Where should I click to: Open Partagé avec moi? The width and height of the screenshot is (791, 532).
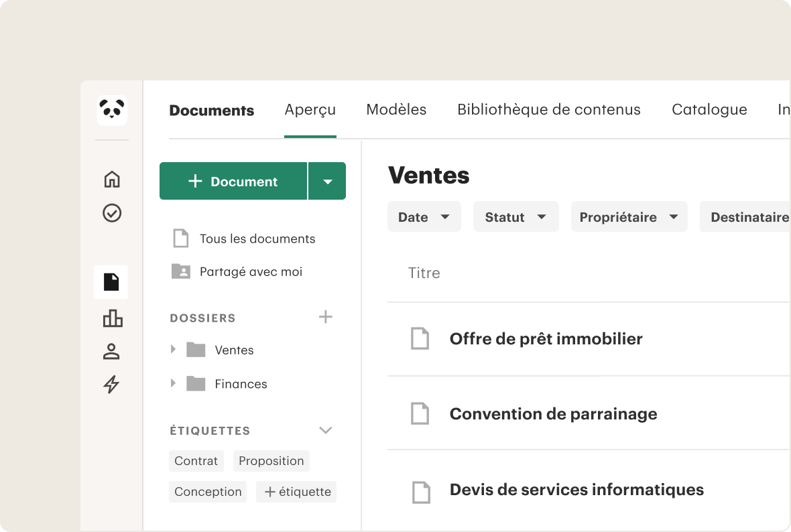pyautogui.click(x=237, y=272)
